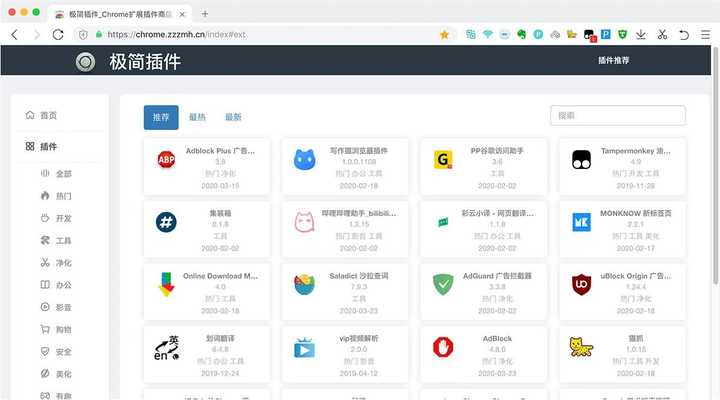The width and height of the screenshot is (720, 400).
Task: Open AdGuard 广告拦截器 title
Action: 497,276
